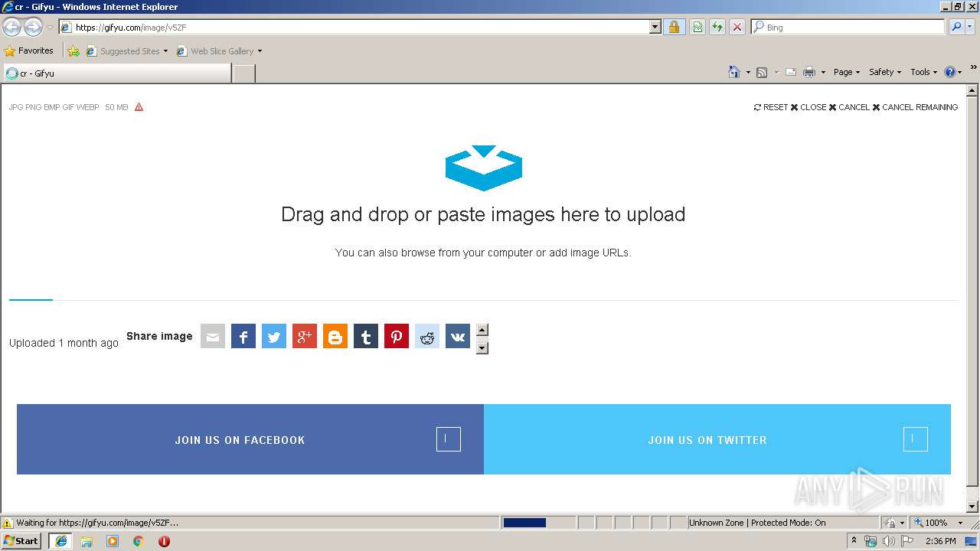Click the RSS feeds icon
This screenshot has width=980, height=551.
pyautogui.click(x=762, y=72)
